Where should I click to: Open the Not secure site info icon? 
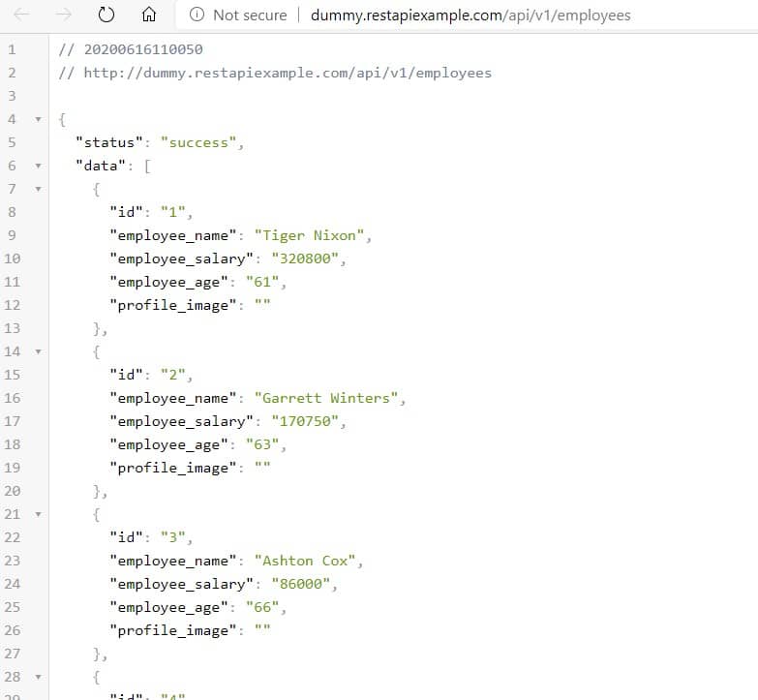pos(197,15)
